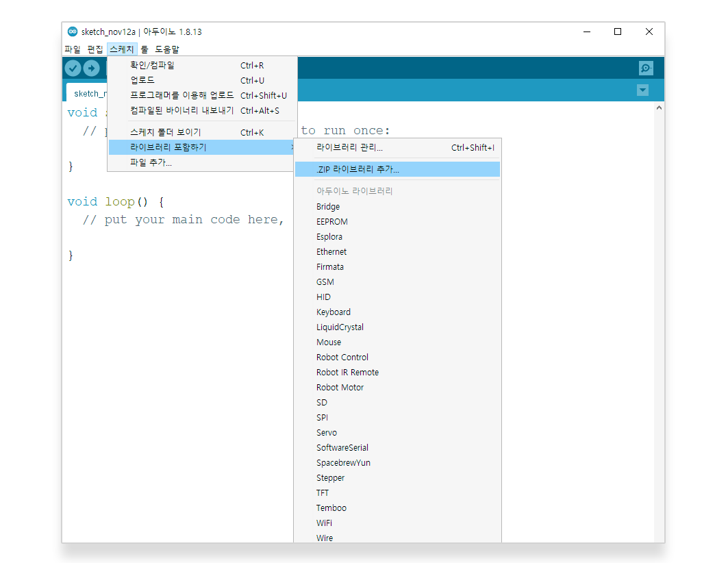
Task: Choose .ZIP 라이브러리 추가...
Action: tap(397, 169)
